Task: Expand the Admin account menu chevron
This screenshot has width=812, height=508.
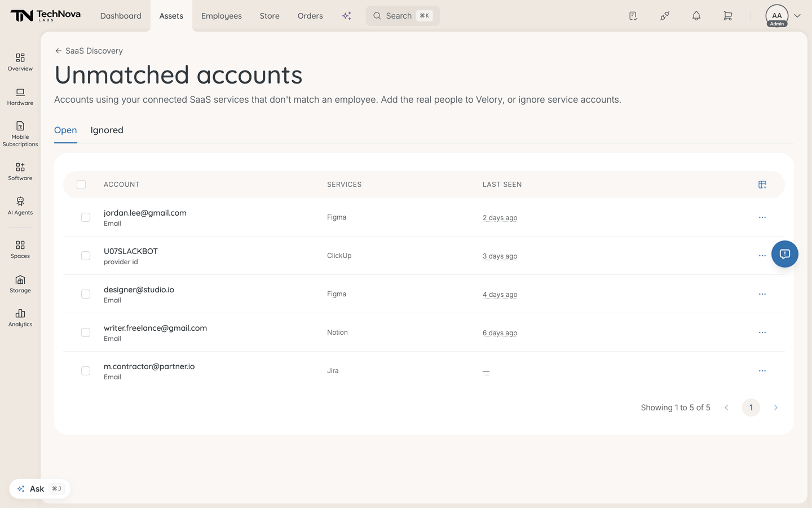Action: [x=797, y=16]
